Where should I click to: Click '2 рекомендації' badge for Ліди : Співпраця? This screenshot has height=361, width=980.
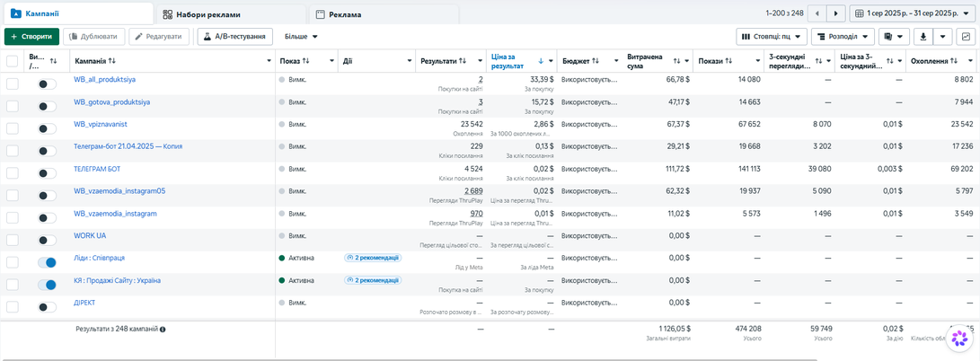pos(372,258)
